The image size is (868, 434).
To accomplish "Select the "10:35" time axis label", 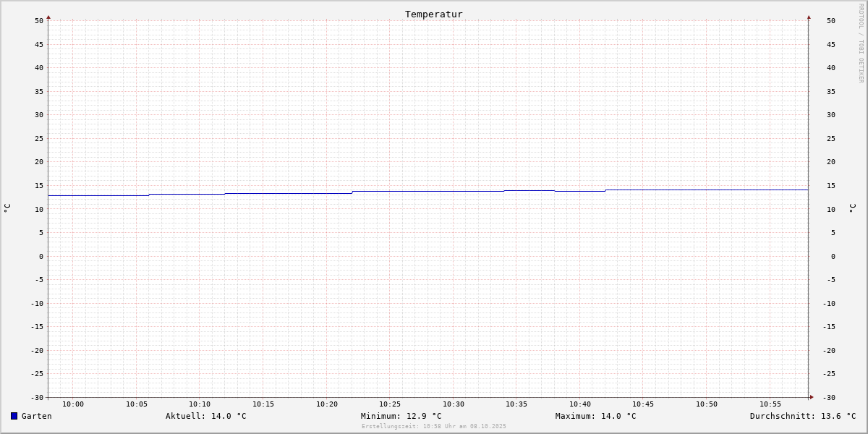I will [516, 404].
